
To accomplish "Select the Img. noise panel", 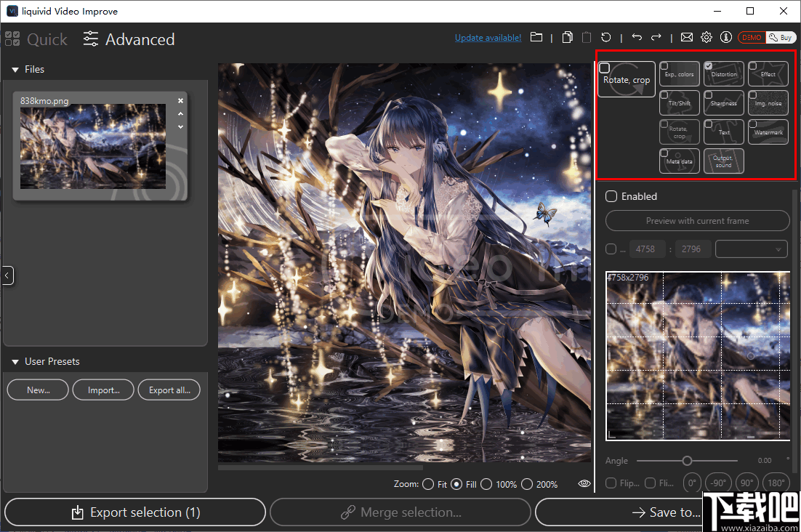I will [768, 102].
